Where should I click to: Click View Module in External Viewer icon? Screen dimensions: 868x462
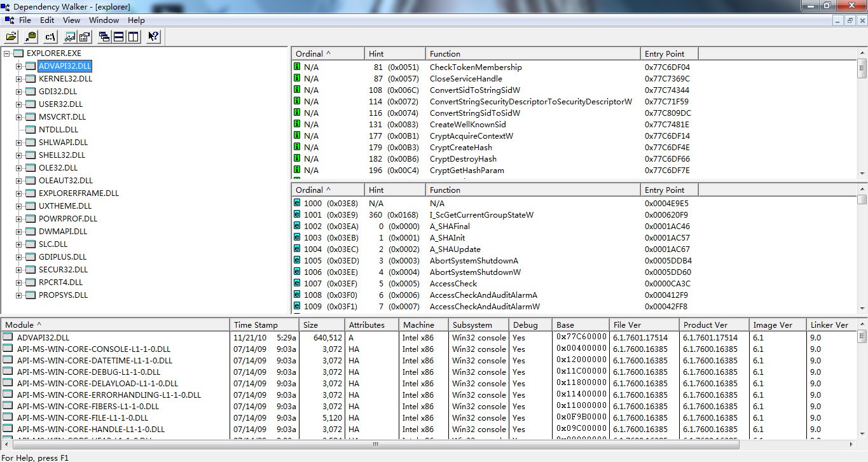point(70,36)
